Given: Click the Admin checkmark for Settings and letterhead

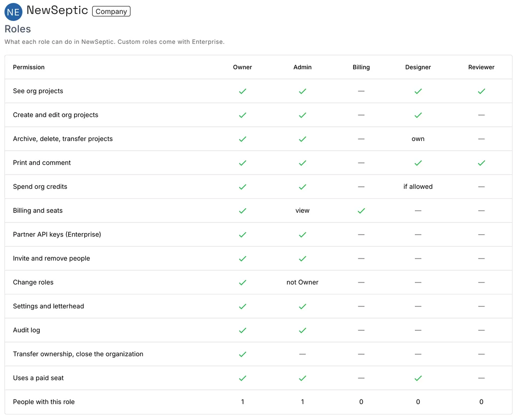Looking at the screenshot, I should click(302, 306).
